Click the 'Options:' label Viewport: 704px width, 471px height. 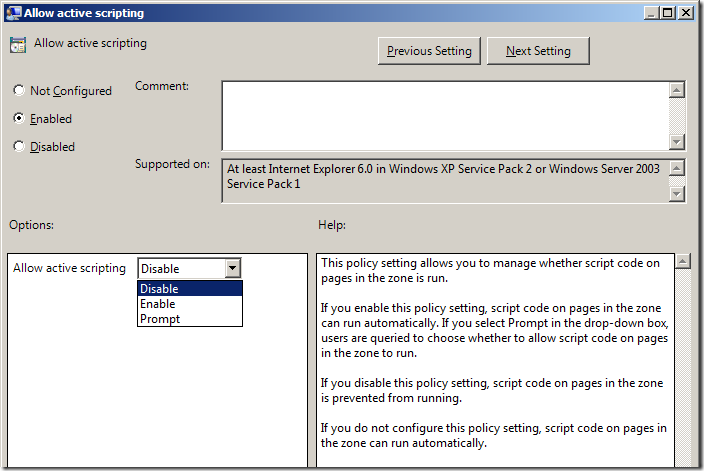pos(31,224)
